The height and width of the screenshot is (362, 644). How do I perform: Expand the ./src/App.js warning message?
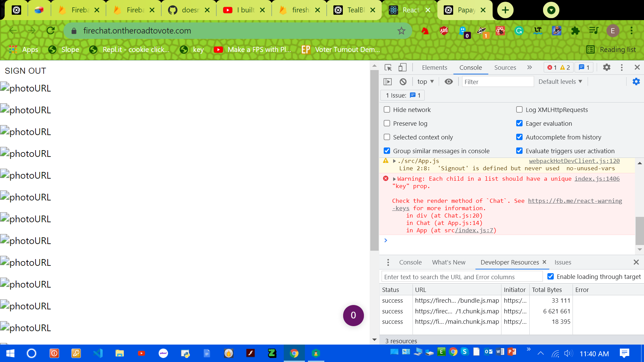(394, 161)
